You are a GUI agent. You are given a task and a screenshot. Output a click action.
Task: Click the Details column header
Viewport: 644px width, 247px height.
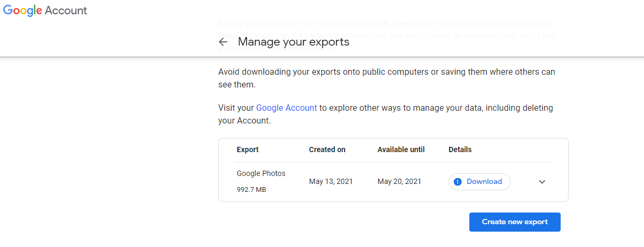tap(460, 149)
